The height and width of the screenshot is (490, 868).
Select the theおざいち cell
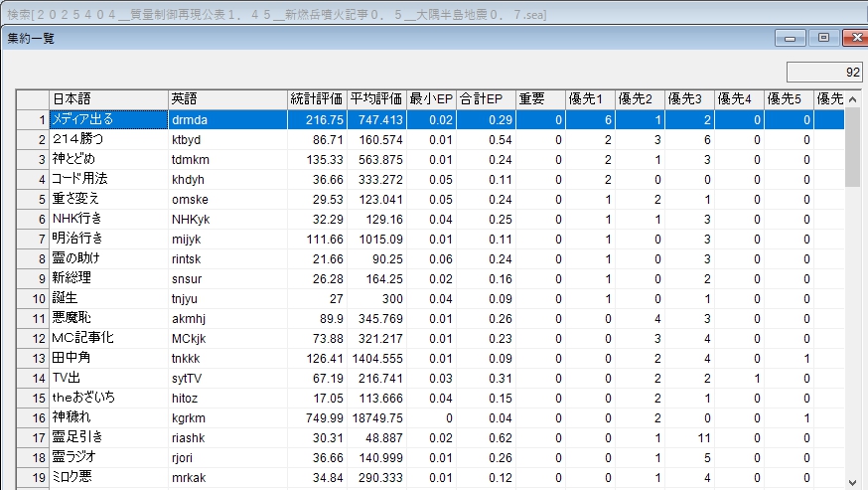coord(108,398)
